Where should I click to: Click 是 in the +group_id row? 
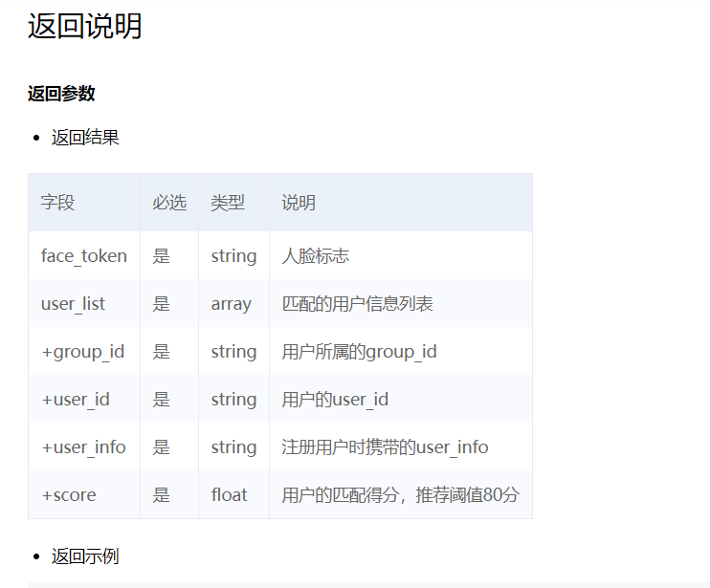coord(161,352)
